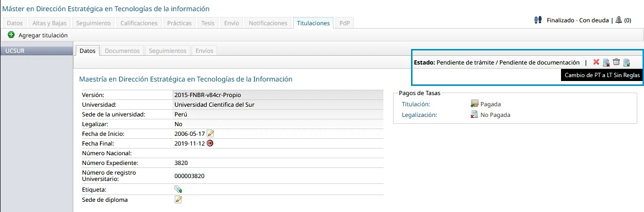
Task: Click the Titulación paid fee icon
Action: (x=475, y=104)
